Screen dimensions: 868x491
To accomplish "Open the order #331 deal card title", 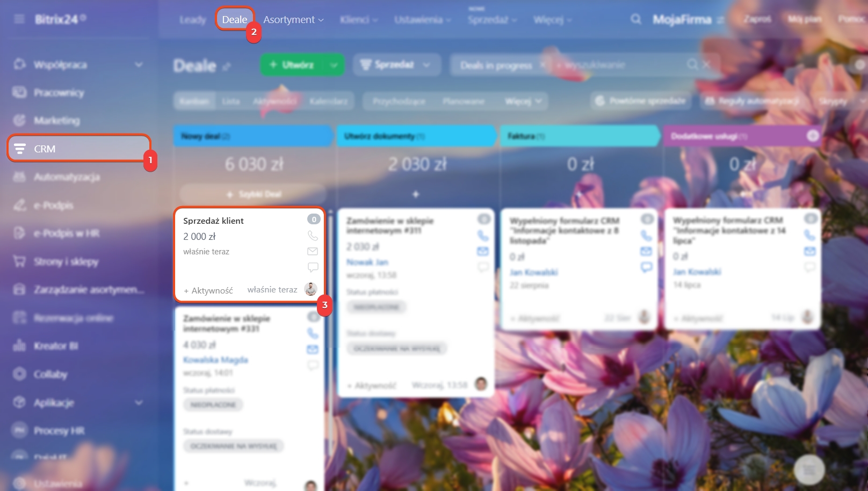I will pos(227,323).
